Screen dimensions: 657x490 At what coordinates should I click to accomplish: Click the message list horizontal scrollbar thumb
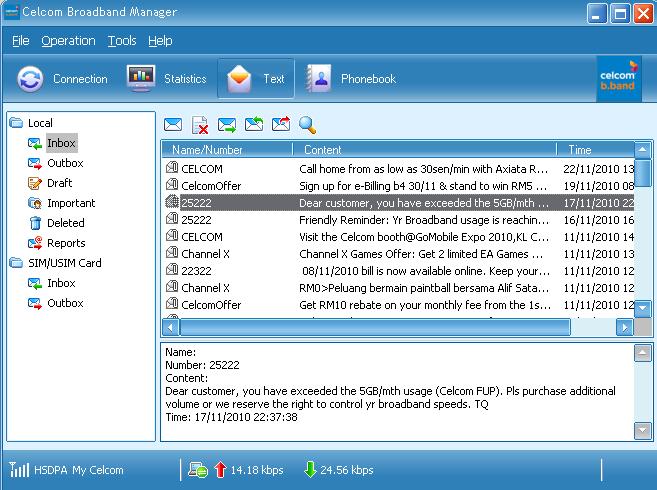point(375,327)
